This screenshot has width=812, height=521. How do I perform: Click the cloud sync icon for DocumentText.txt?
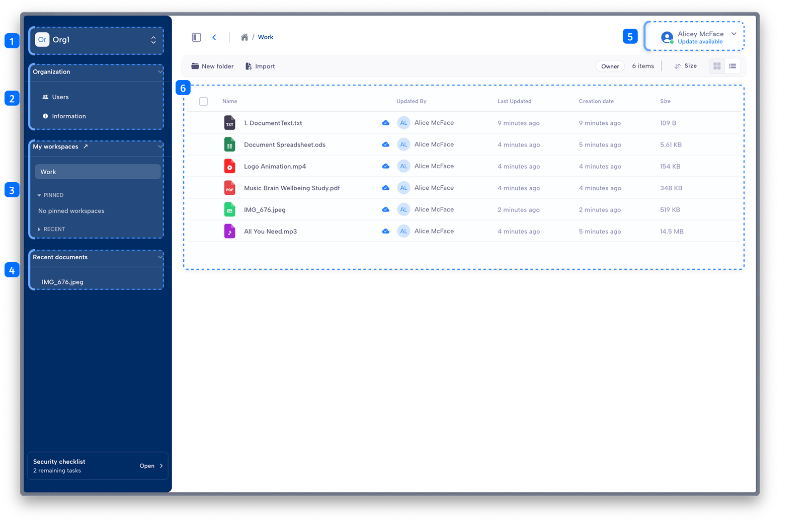[x=385, y=123]
